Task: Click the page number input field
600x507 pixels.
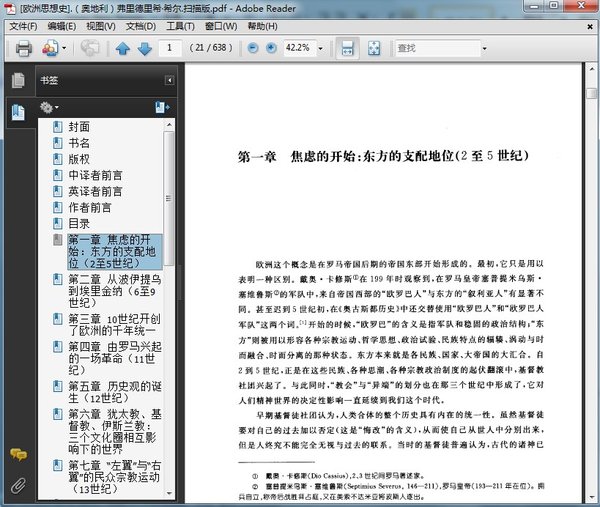Action: [x=170, y=48]
